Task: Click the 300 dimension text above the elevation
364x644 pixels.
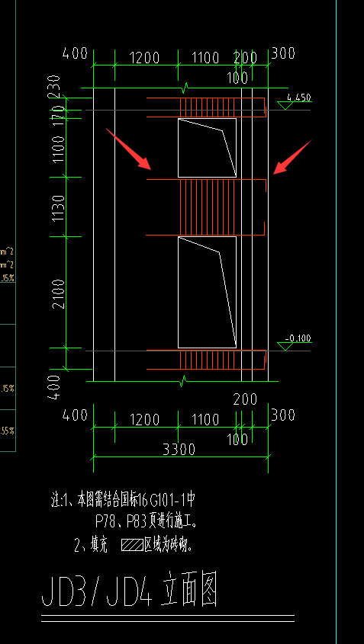Action: 283,53
